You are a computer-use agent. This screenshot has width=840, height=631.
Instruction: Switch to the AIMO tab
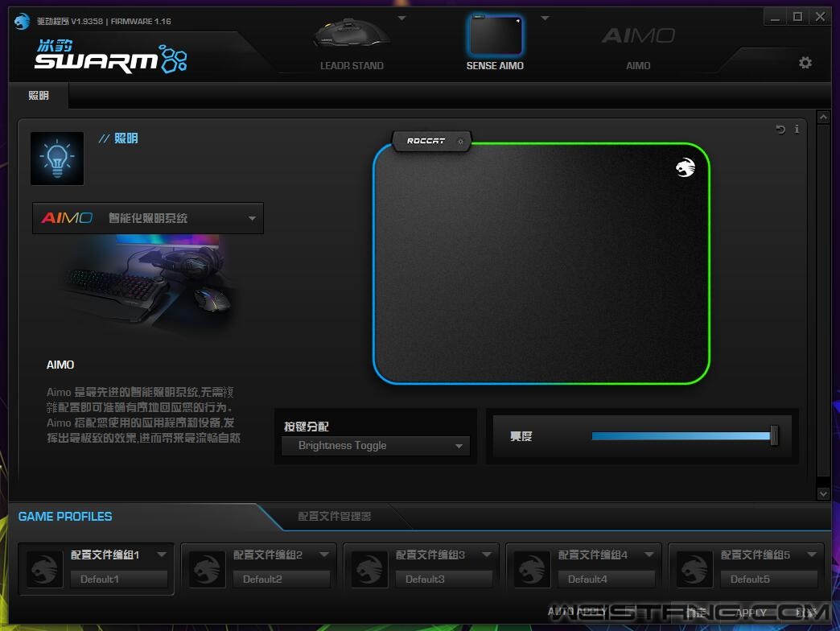click(638, 66)
